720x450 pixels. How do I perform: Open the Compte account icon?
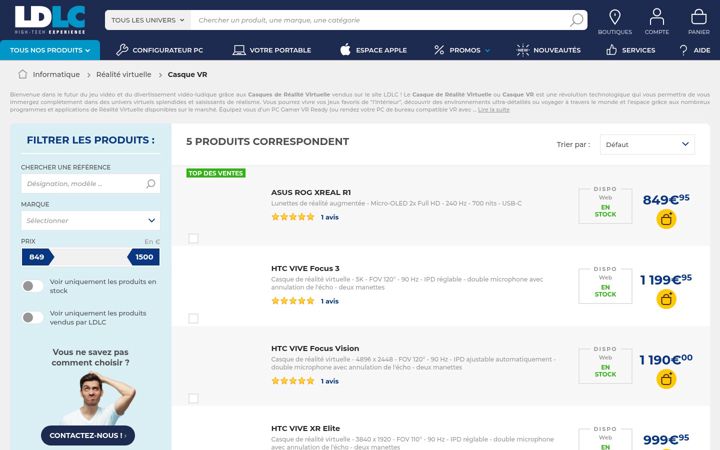657,17
